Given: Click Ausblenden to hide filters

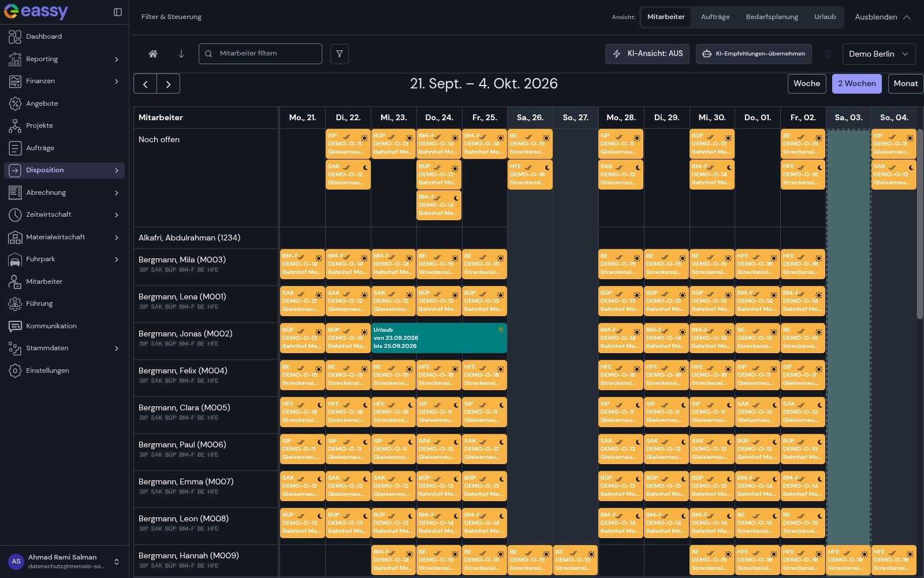Looking at the screenshot, I should point(882,17).
